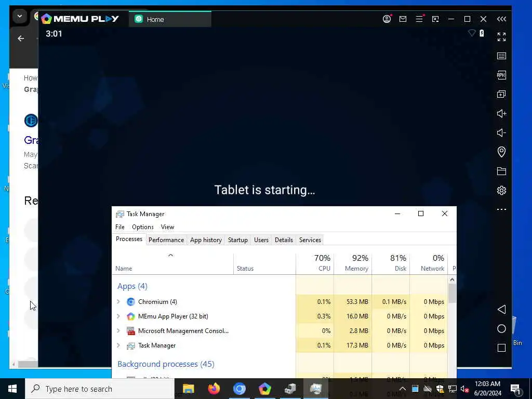Open the MEmu hamburger menu icon

[419, 19]
